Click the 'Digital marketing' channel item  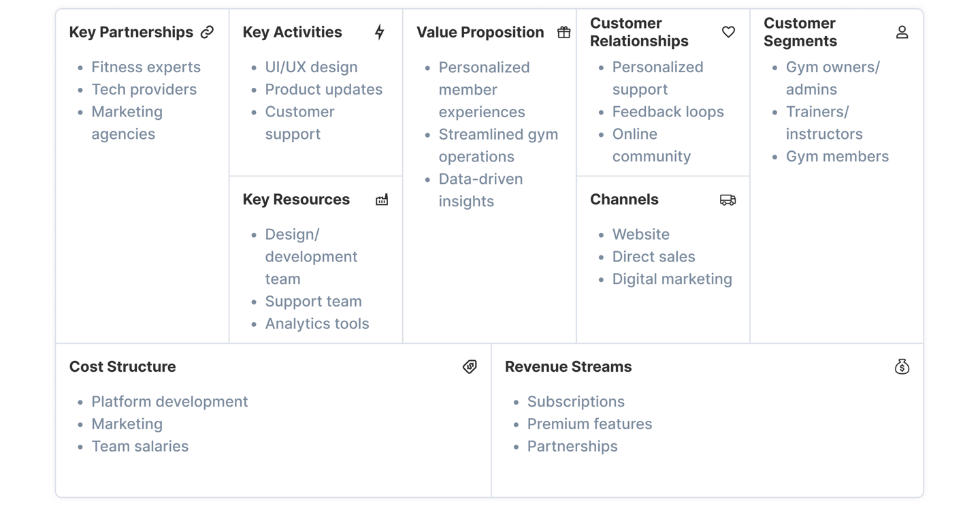pos(672,279)
